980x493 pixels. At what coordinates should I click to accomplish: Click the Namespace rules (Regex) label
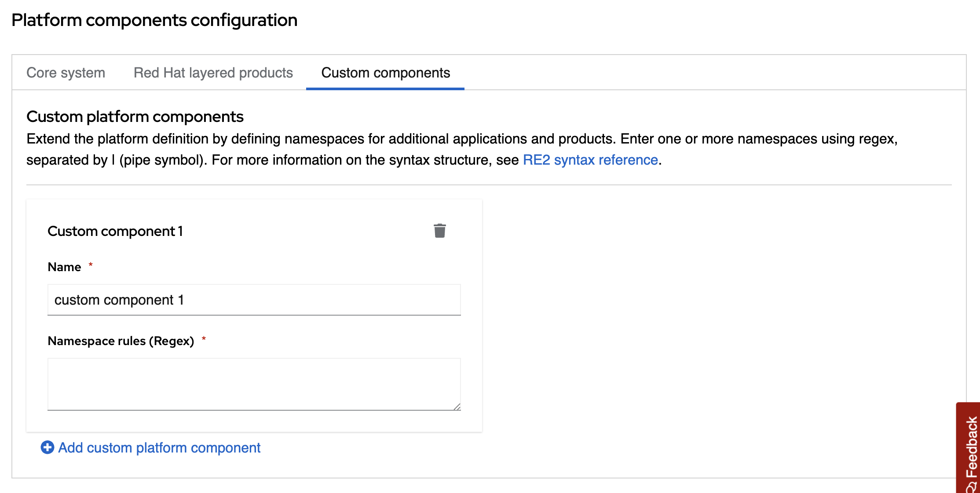click(121, 341)
